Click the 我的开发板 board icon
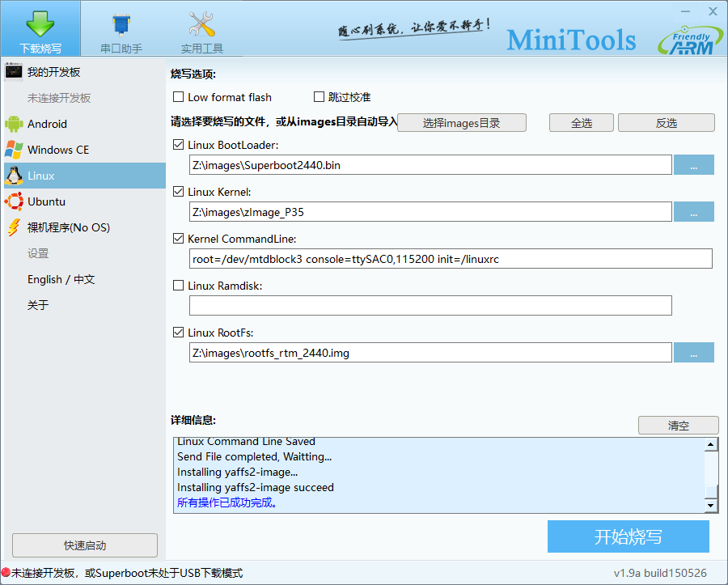Viewport: 728px width, 585px height. click(14, 71)
